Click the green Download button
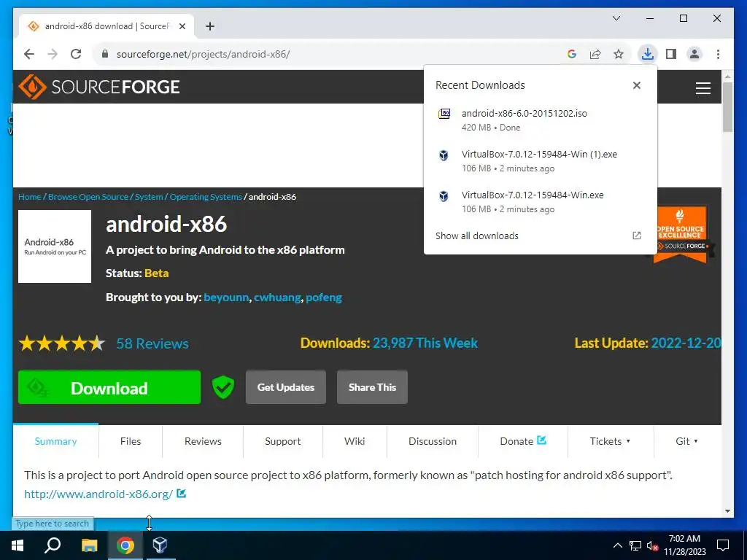Viewport: 747px width, 560px height. pyautogui.click(x=109, y=388)
